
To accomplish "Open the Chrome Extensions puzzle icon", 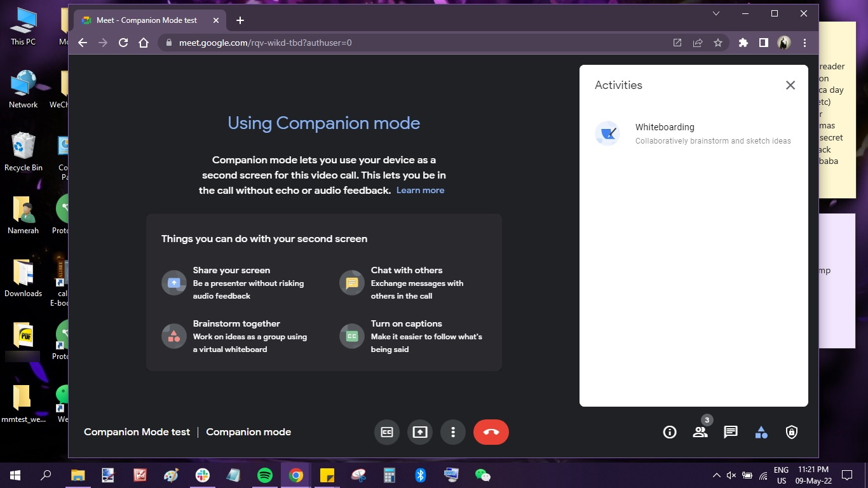I will tap(743, 43).
